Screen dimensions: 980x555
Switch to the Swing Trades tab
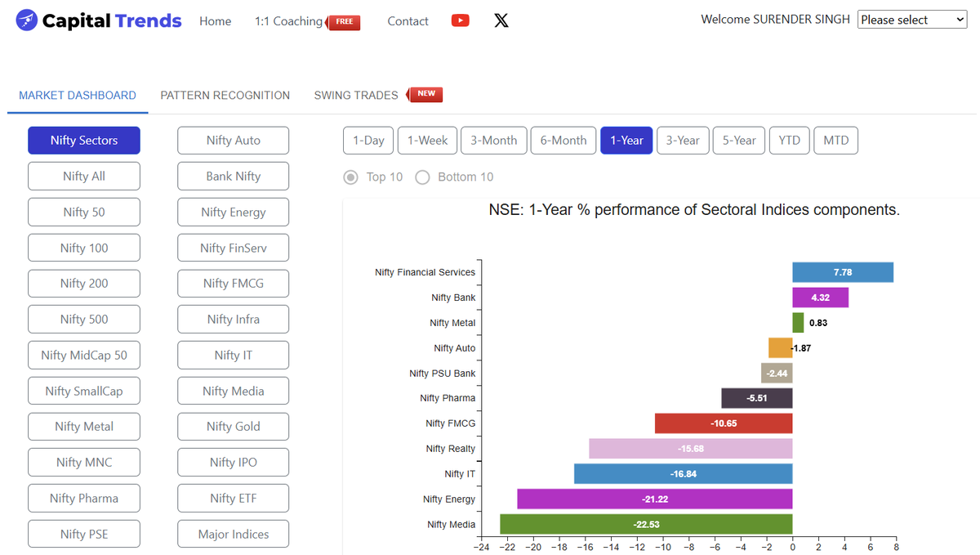point(356,96)
